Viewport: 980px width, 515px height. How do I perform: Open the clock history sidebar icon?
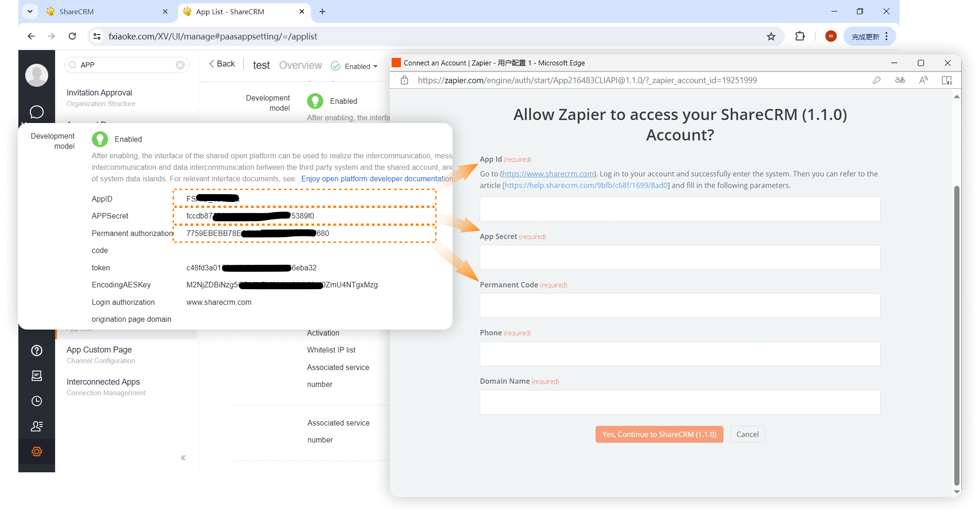37,401
